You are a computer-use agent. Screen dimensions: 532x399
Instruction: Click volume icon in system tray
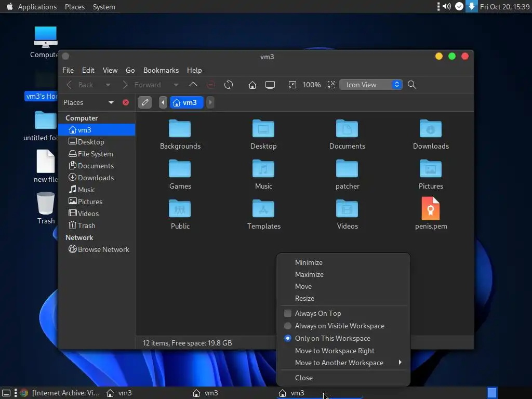click(x=447, y=6)
